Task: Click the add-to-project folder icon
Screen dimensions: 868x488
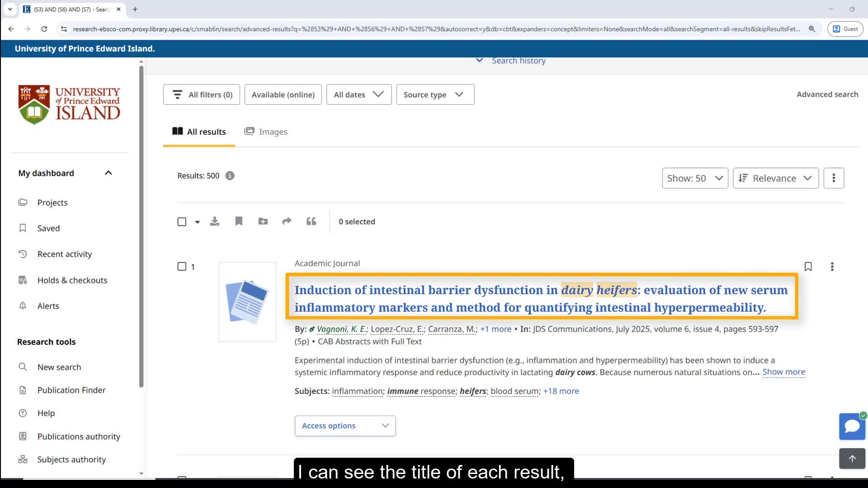Action: 263,221
